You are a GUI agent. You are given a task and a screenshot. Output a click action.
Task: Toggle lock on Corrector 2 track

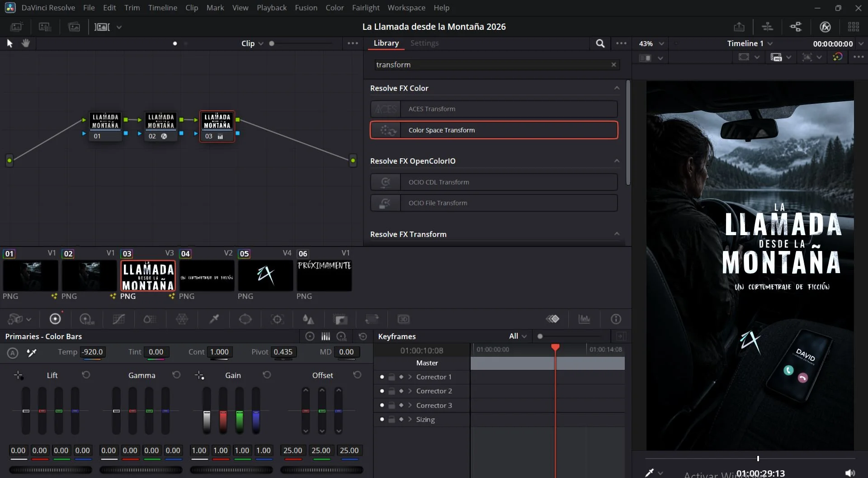[392, 391]
